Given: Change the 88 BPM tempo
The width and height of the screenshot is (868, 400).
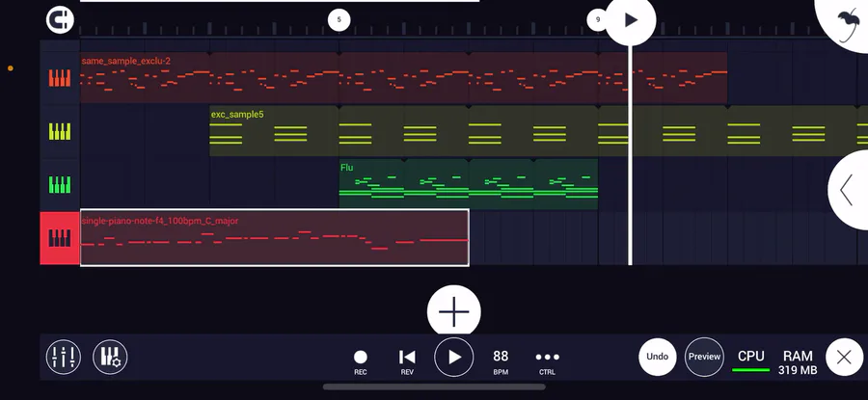Looking at the screenshot, I should [501, 361].
